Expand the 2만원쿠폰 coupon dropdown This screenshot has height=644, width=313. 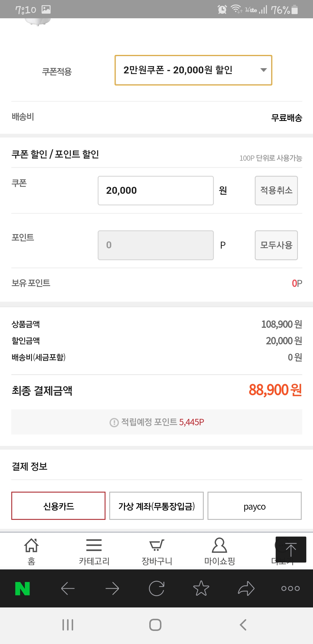[x=193, y=70]
